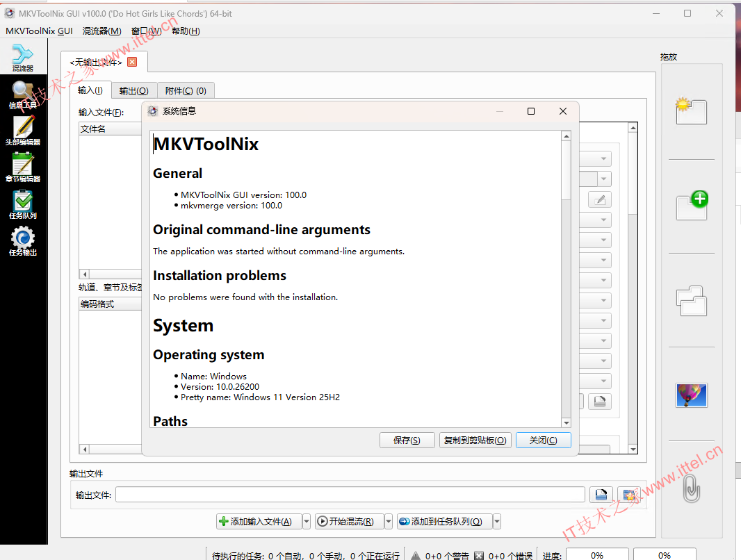The width and height of the screenshot is (741, 560).
Task: Open the 头部编辑器 header editor
Action: (23, 131)
